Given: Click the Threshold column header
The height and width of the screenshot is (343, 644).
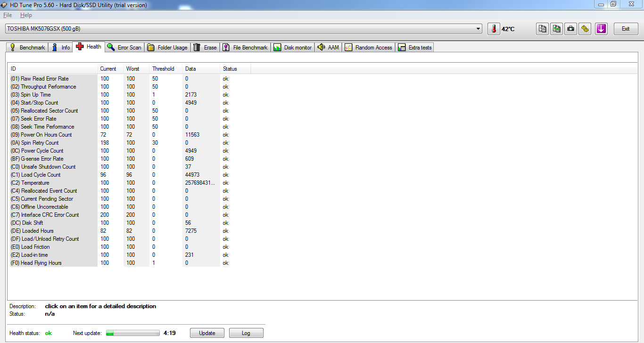Looking at the screenshot, I should click(165, 69).
